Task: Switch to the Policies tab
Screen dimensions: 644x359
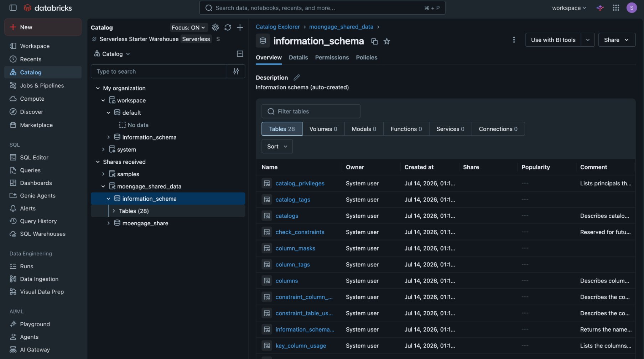Action: (367, 57)
